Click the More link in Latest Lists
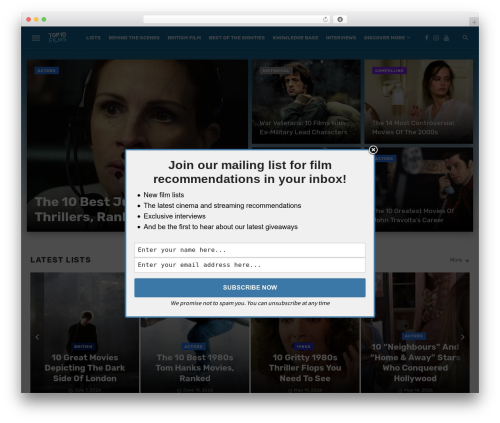Image resolution: width=500 pixels, height=423 pixels. coord(459,260)
